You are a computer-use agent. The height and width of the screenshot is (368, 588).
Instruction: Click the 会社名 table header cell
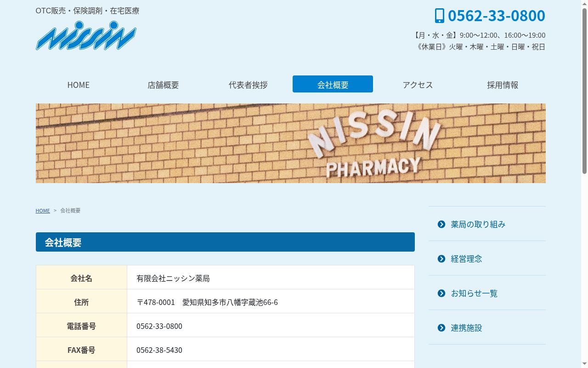coord(81,277)
